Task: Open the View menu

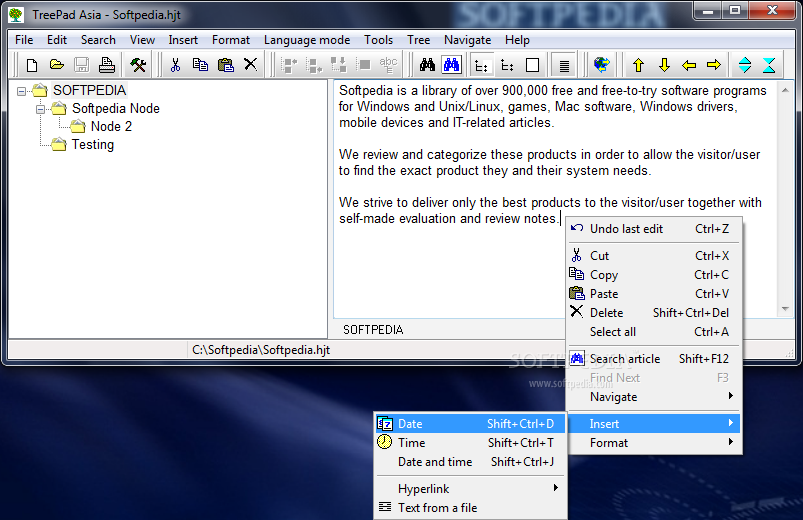Action: click(x=142, y=40)
